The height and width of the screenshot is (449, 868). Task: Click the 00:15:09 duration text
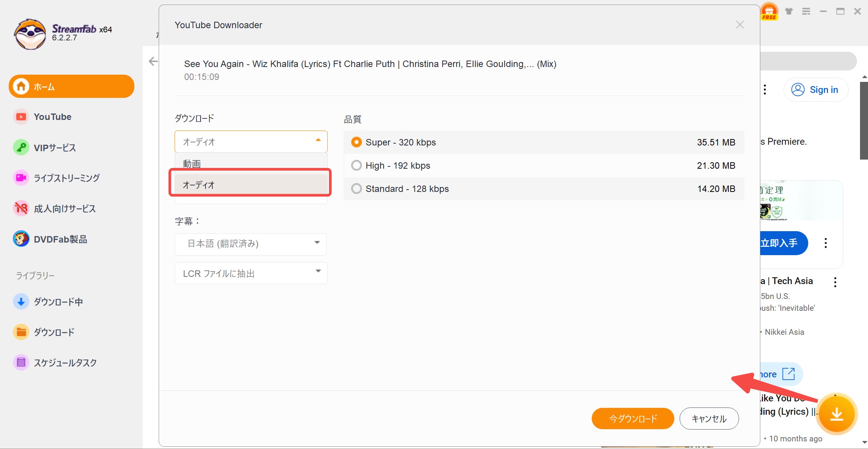(x=202, y=77)
